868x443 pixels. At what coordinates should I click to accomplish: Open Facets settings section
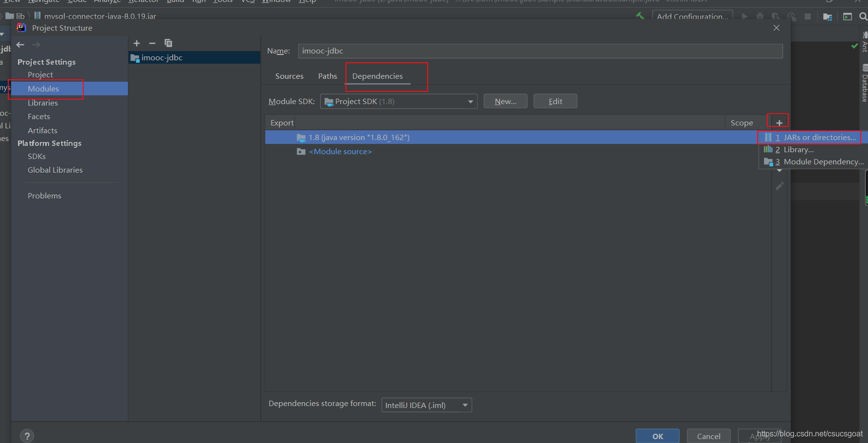coord(39,117)
